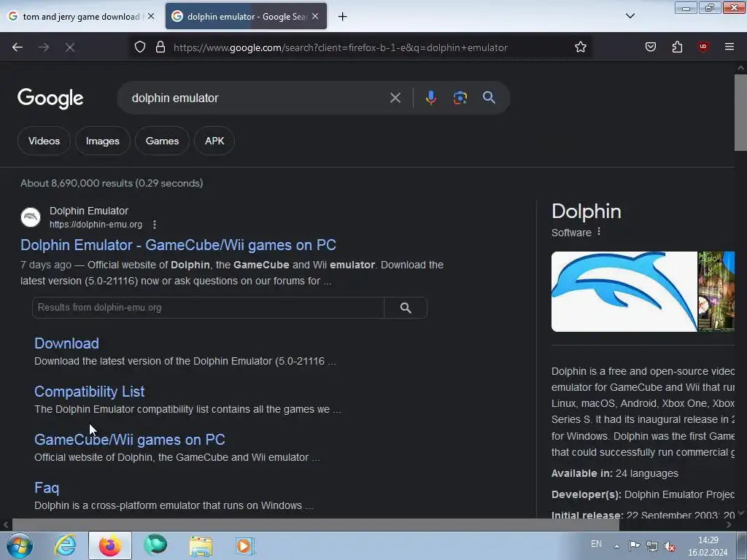This screenshot has width=747, height=560.
Task: Search within dolphin-emu.org using the magnifier button
Action: tap(406, 308)
